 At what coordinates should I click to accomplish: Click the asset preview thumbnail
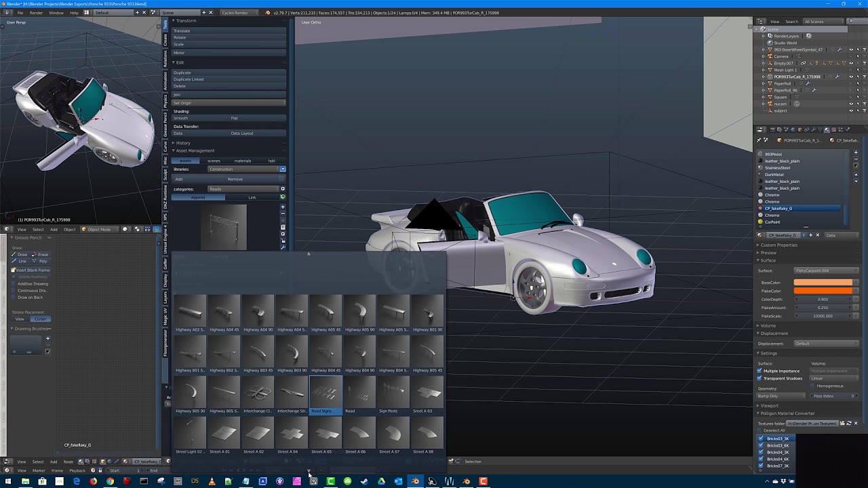pos(224,226)
